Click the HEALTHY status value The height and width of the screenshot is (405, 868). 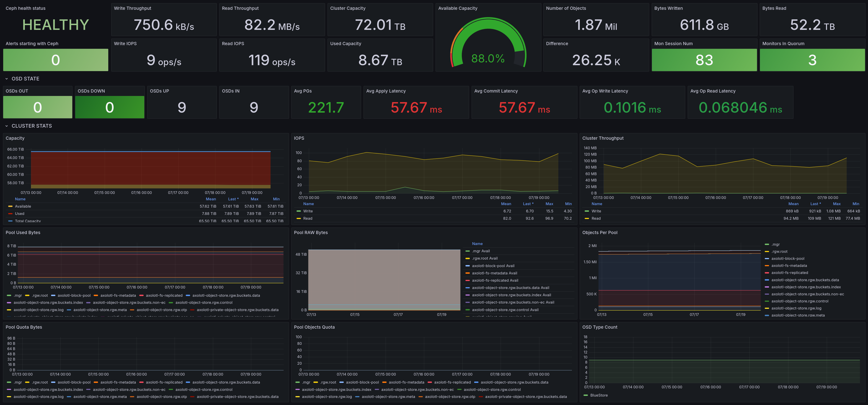tap(56, 25)
